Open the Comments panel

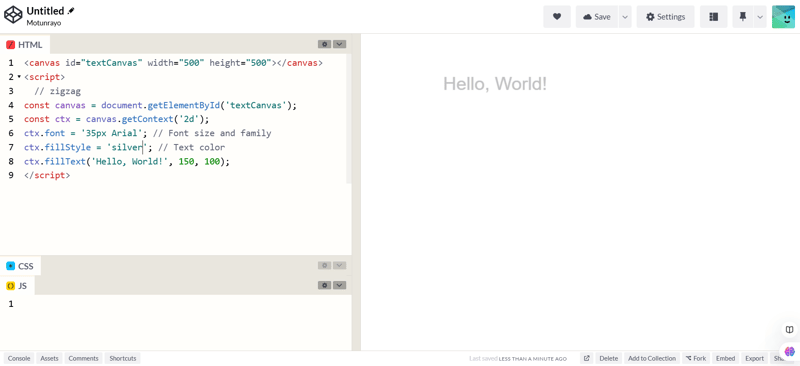[84, 358]
